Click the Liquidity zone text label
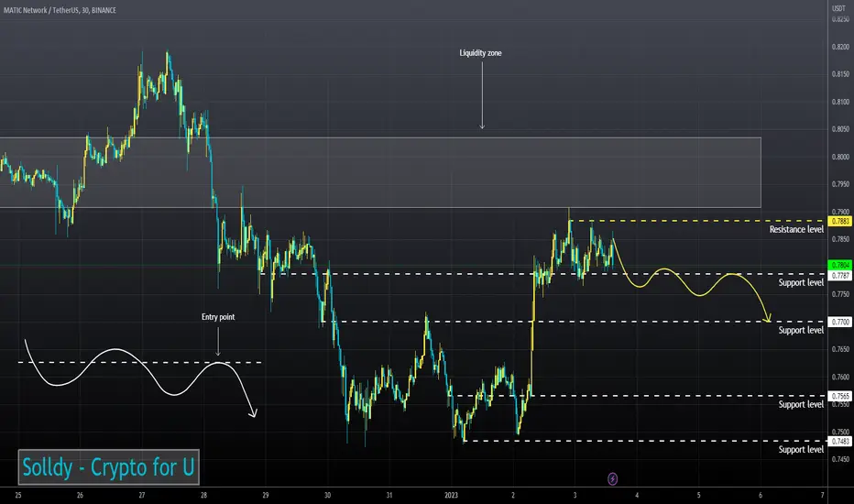Viewport: 854px width, 504px height. 480,53
